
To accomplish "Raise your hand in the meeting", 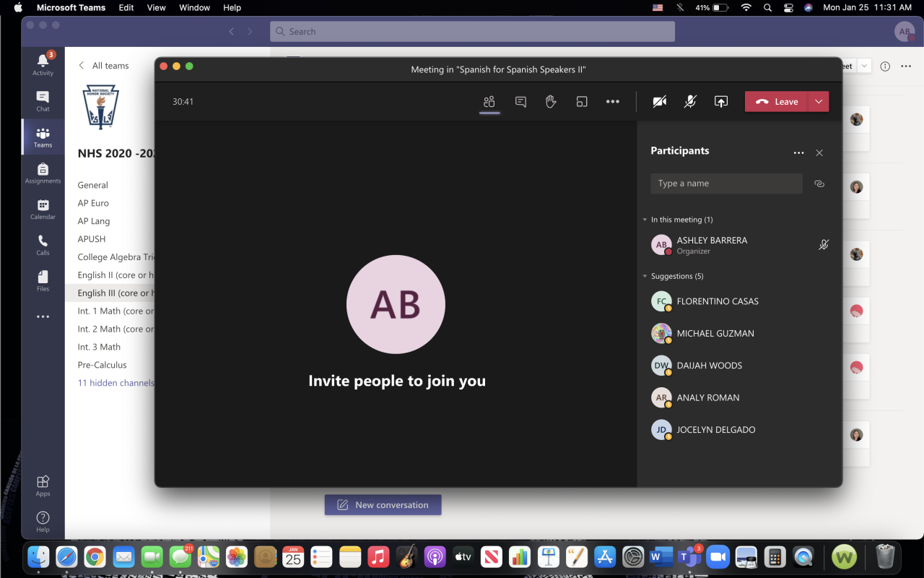I will tap(551, 102).
